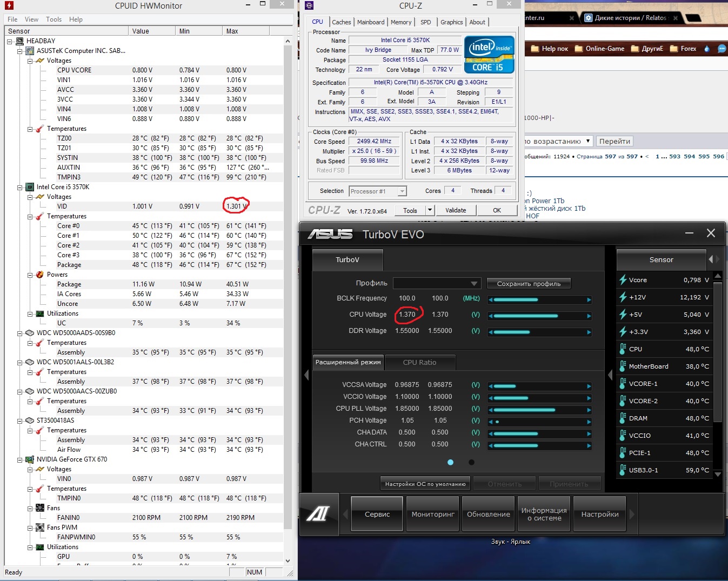Image resolution: width=728 pixels, height=581 pixels.
Task: Go to forum page 594 in the browser
Action: [x=689, y=156]
